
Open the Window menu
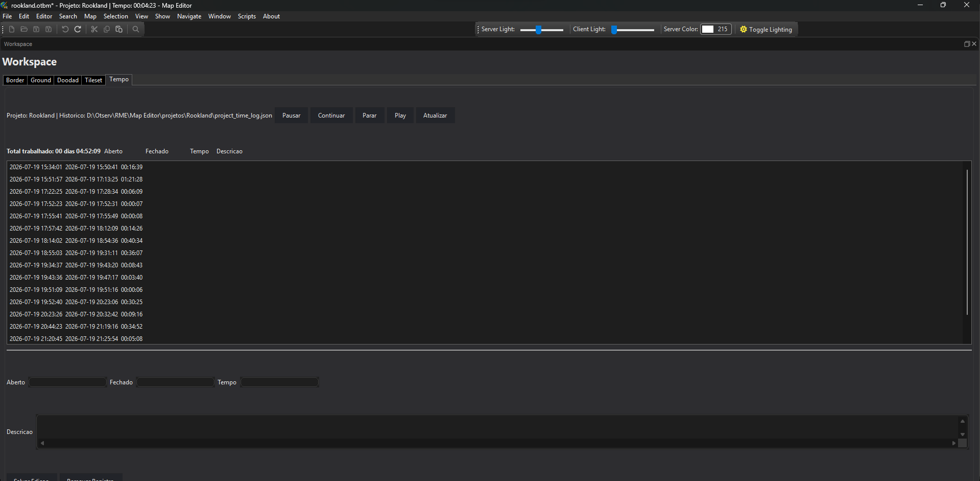click(x=220, y=16)
